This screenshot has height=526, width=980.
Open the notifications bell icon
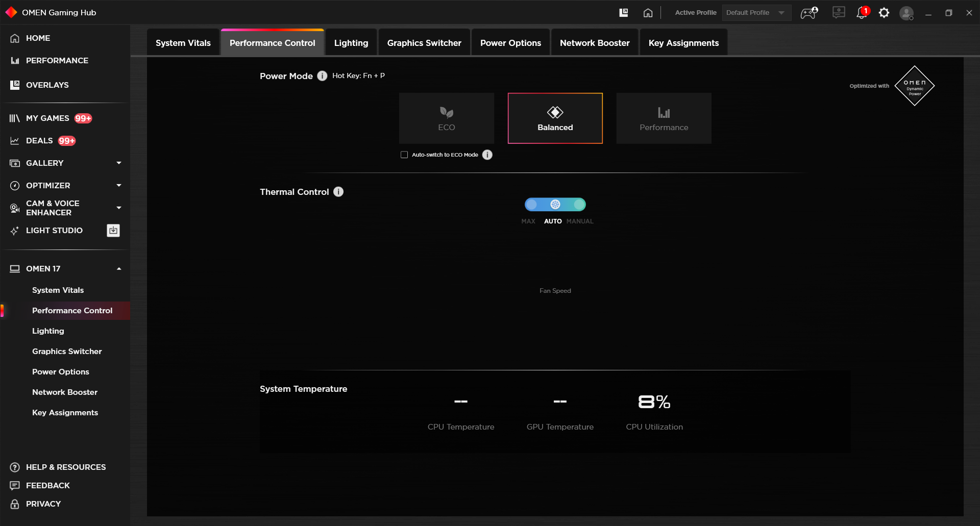point(863,13)
